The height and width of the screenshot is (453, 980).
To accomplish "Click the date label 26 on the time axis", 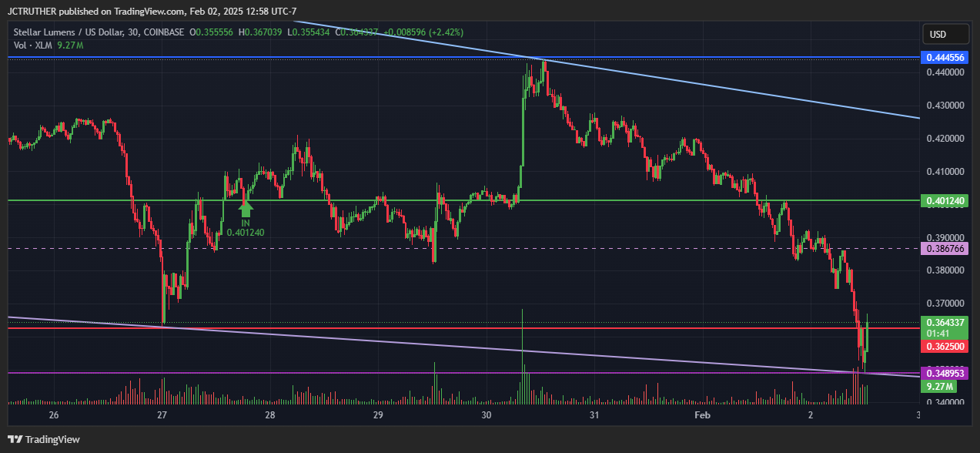I will (53, 415).
